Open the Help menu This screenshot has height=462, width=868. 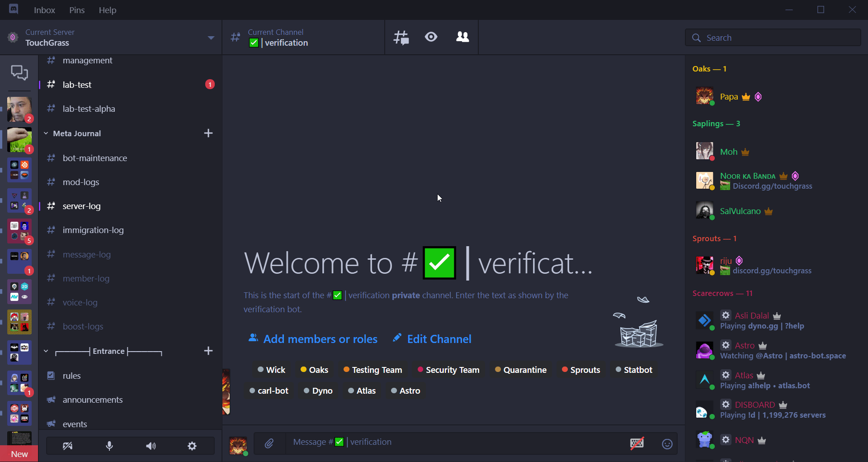[107, 10]
